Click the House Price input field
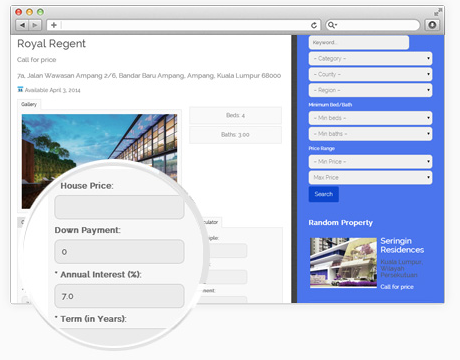Screen dimensions: 460x360 coord(119,207)
